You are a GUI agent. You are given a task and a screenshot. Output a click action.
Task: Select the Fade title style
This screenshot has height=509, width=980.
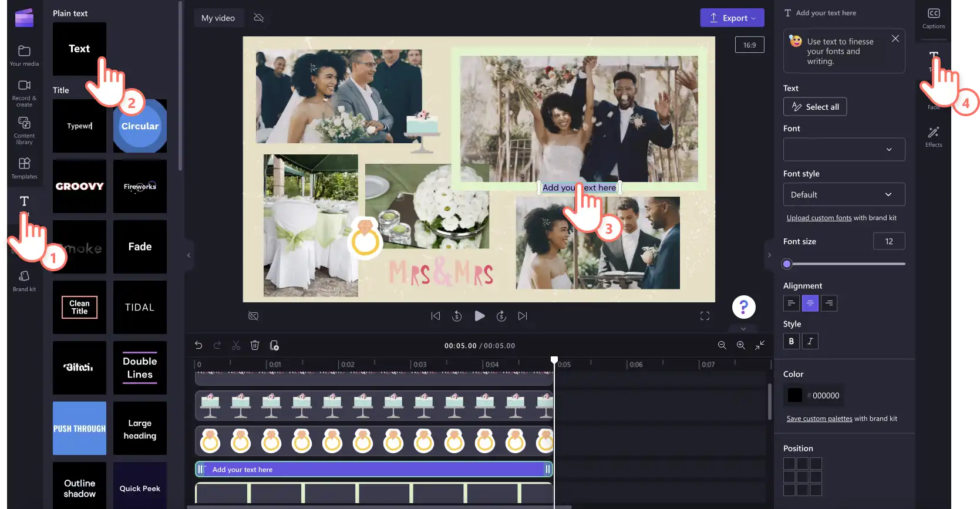140,247
